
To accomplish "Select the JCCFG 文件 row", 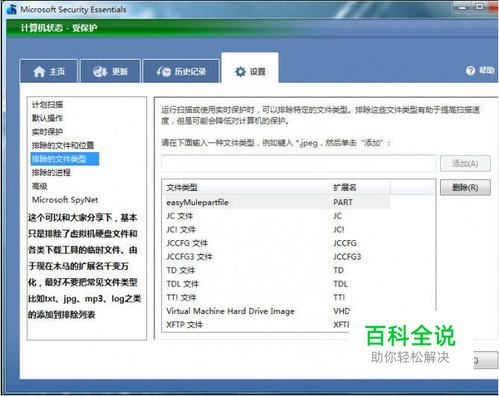I will click(x=277, y=243).
